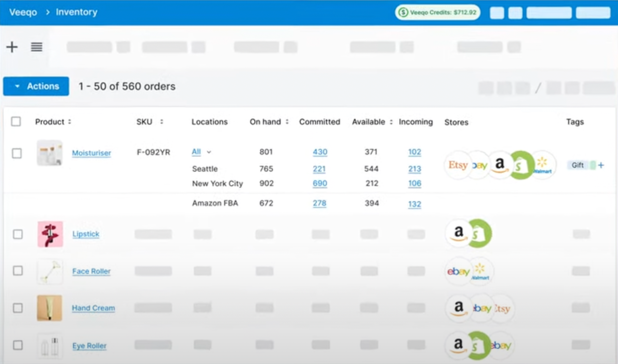Click the plus add product icon
Screen dimensions: 618x364
pyautogui.click(x=12, y=47)
